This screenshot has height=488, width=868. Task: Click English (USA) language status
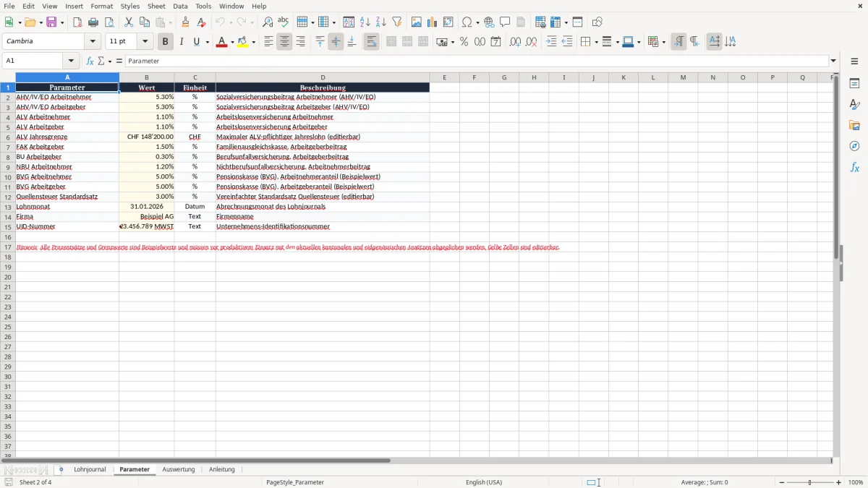click(x=484, y=482)
